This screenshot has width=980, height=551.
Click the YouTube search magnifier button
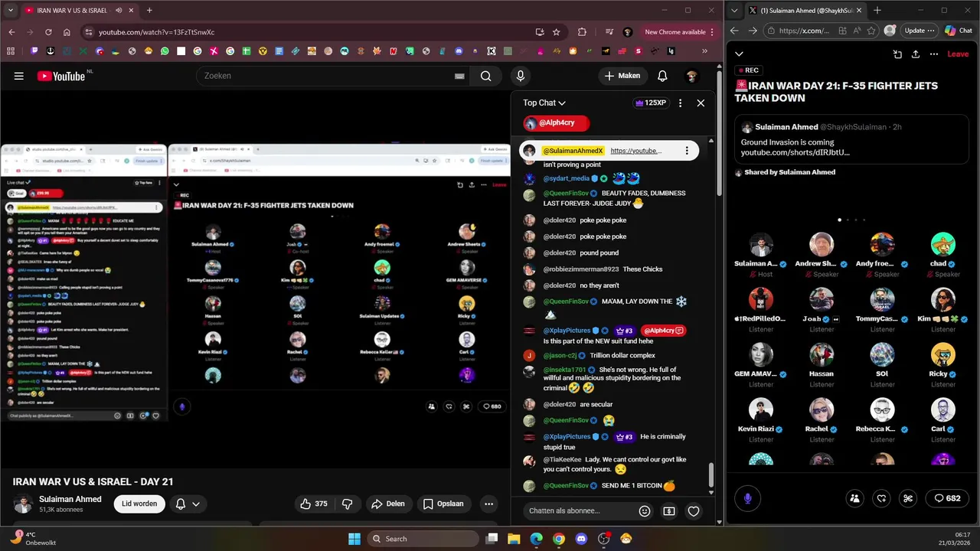[x=485, y=76]
